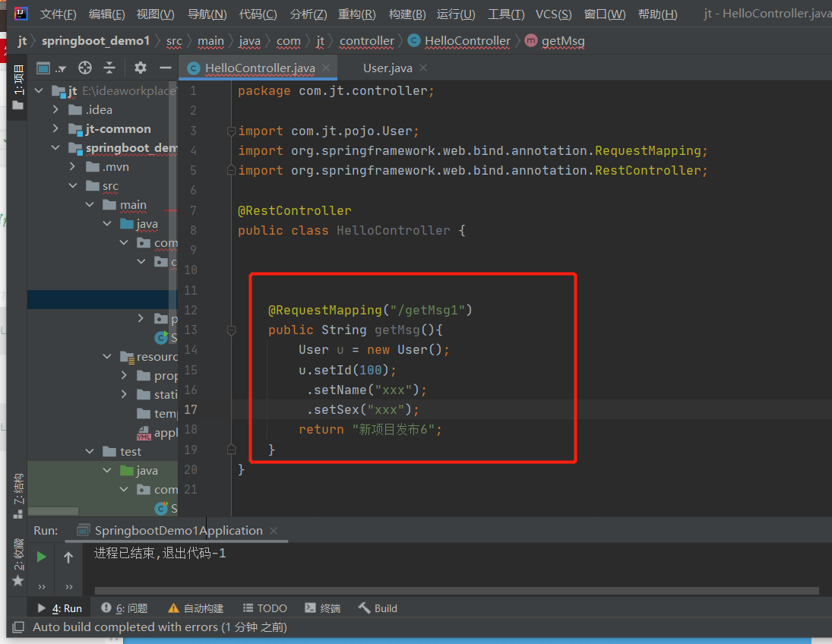Open the 自动构建 tool window
The width and height of the screenshot is (832, 644).
click(x=196, y=608)
